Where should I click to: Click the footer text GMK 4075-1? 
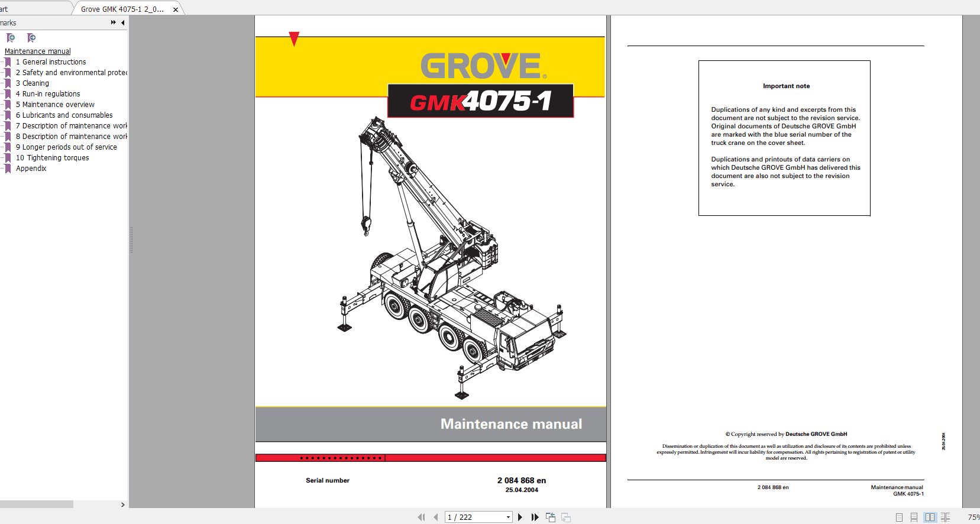(908, 494)
